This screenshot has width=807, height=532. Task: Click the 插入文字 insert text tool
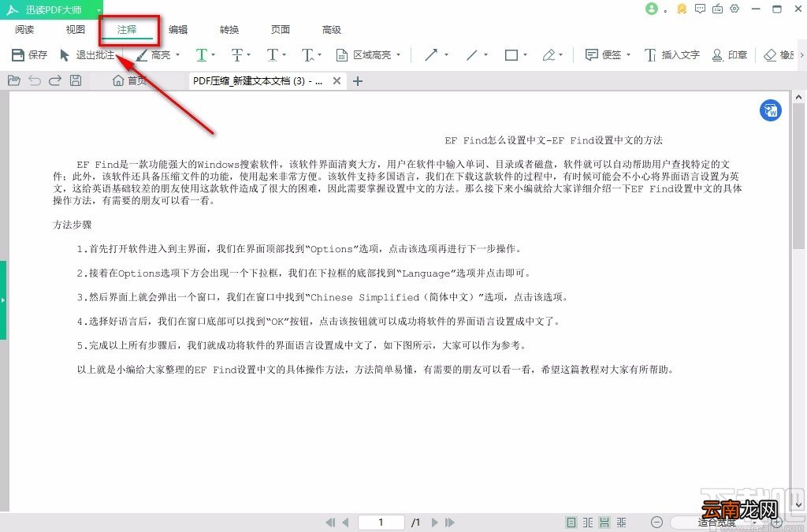tap(672, 54)
